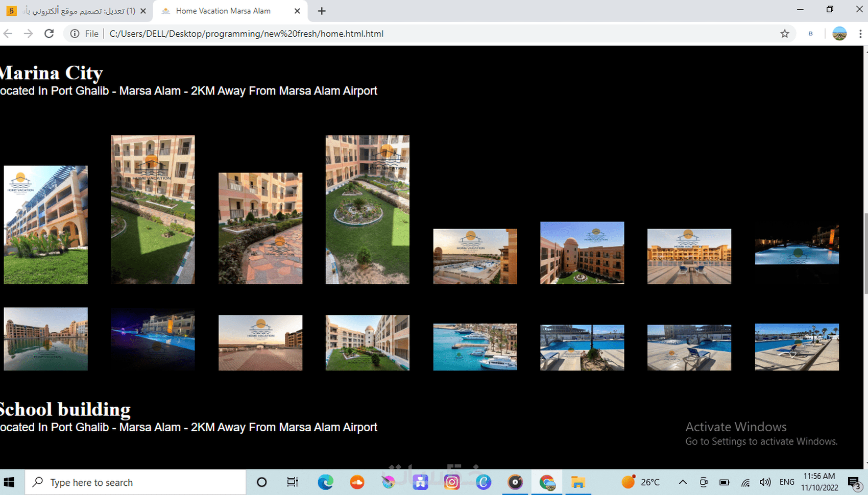Viewport: 868px width, 495px height.
Task: Launch the Canva app from the taskbar
Action: click(484, 482)
